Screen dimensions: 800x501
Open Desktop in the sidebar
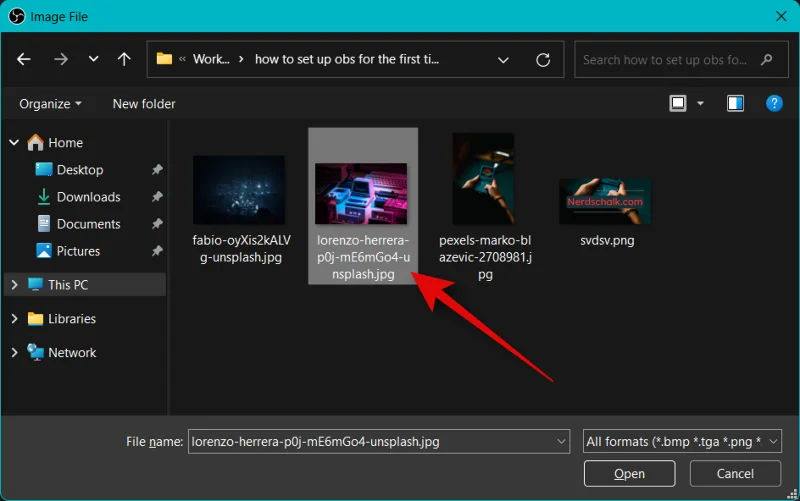[80, 169]
